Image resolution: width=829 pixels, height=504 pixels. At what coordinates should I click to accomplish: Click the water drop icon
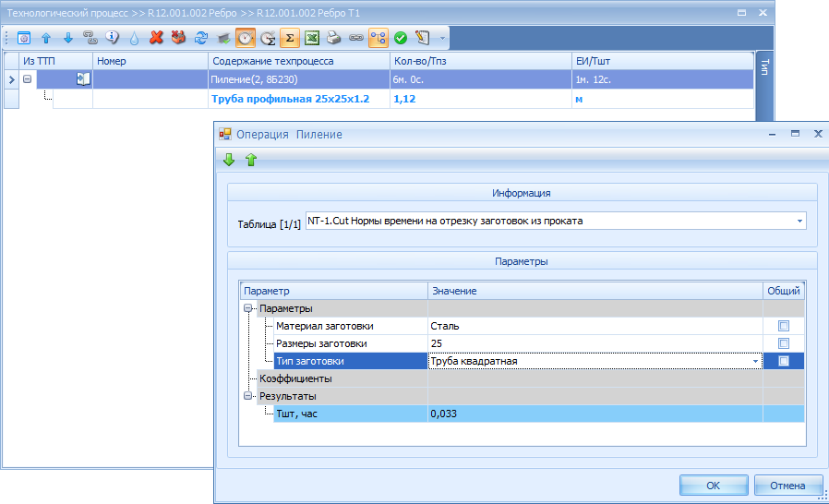pos(134,38)
